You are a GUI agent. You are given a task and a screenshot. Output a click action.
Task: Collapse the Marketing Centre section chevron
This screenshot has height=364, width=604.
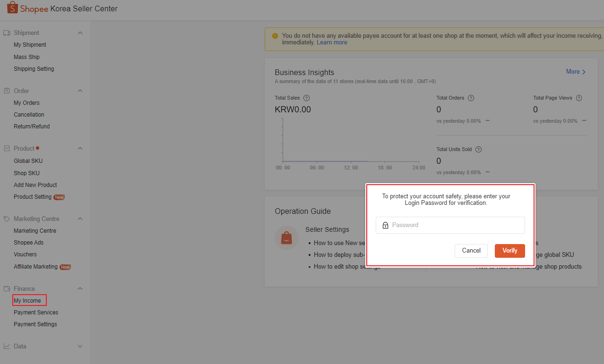(80, 219)
